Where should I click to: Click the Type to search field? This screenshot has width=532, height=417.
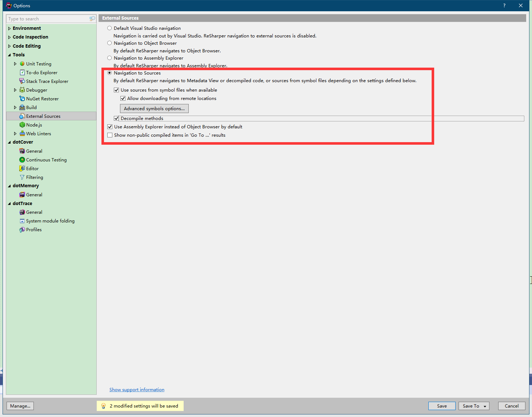coord(51,19)
